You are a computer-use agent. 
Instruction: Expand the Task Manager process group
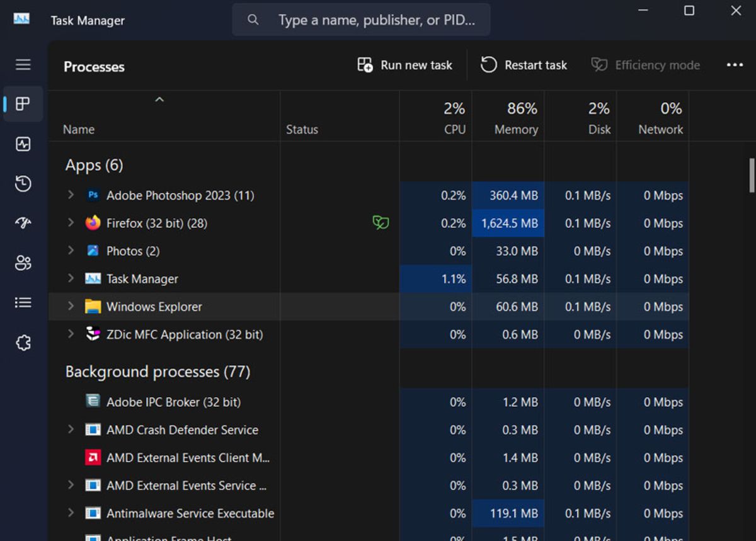pyautogui.click(x=71, y=278)
